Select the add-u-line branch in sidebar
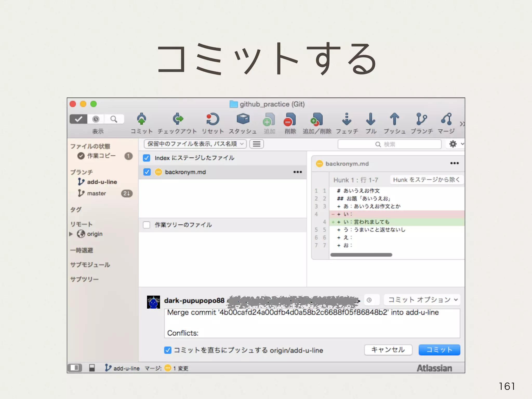This screenshot has height=399, width=532. (x=102, y=182)
